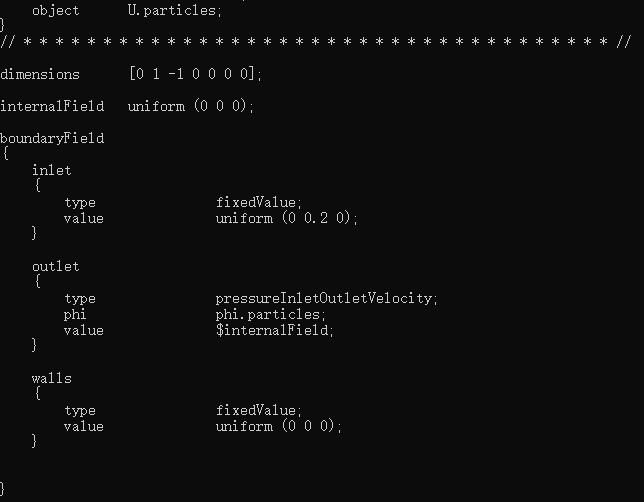
Task: Click the walls patch name
Action: (x=52, y=378)
